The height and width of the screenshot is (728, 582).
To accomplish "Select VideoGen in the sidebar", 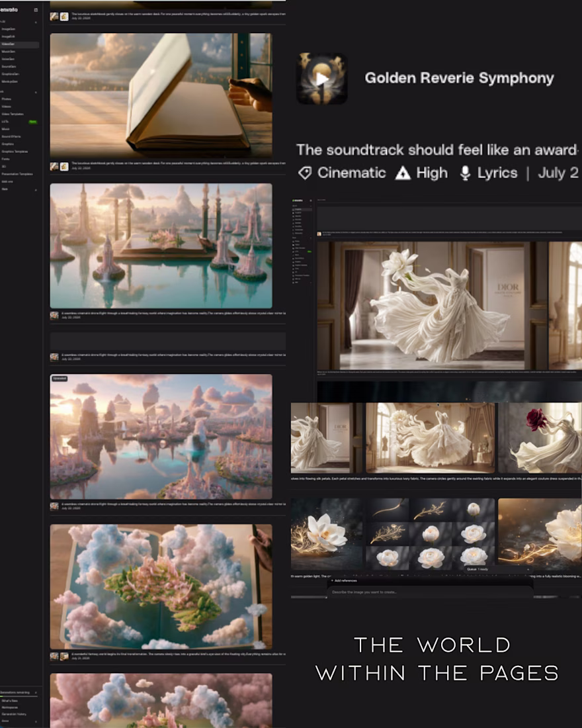I will [19, 44].
